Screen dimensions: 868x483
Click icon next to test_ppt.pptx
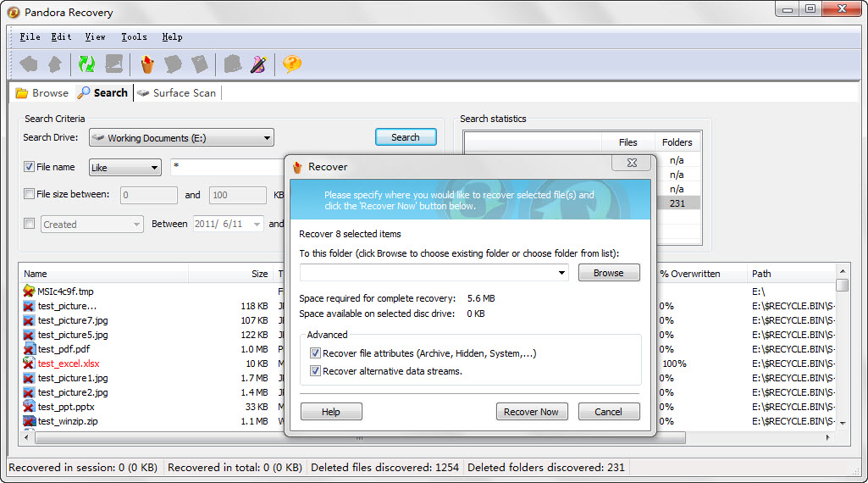coord(29,407)
